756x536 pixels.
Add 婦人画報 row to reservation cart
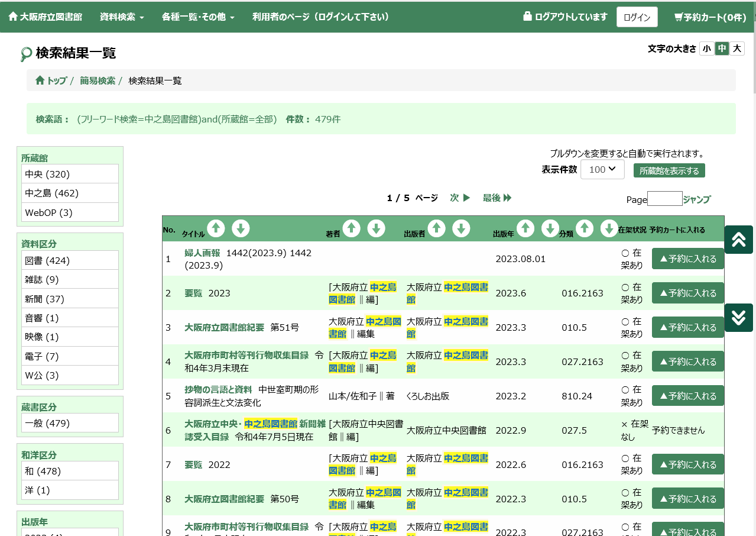pyautogui.click(x=688, y=259)
